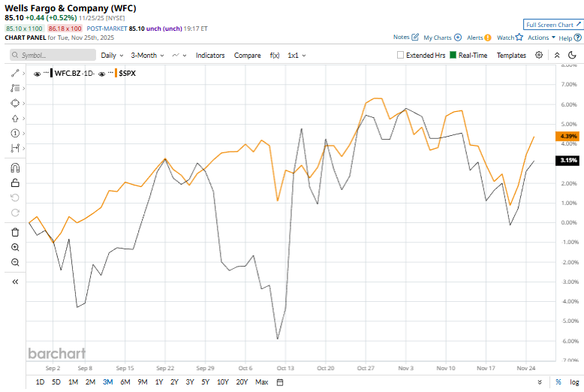The image size is (584, 392).
Task: Open the Notes edit icon
Action: pyautogui.click(x=415, y=38)
